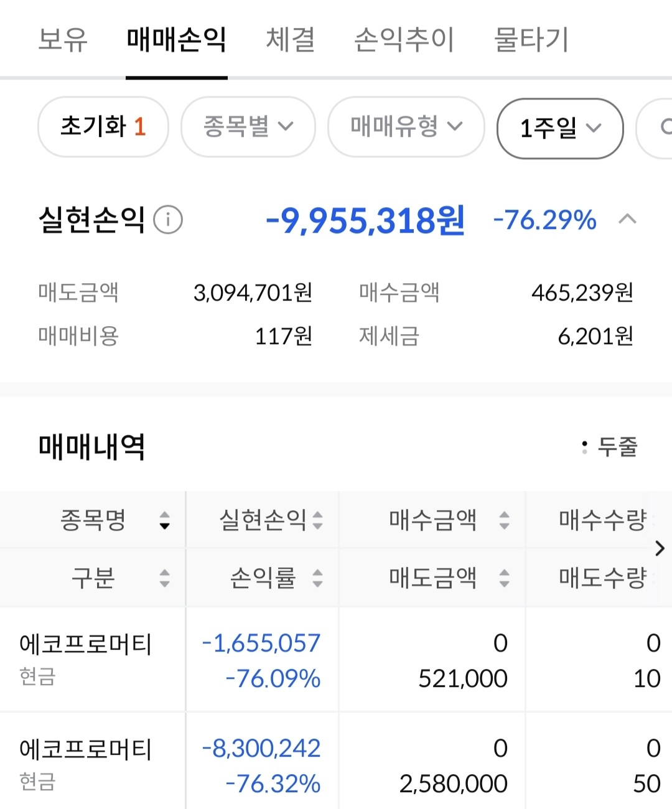Screen dimensions: 672x809
Task: Tap the 실현손익 info icon
Action: click(x=168, y=220)
